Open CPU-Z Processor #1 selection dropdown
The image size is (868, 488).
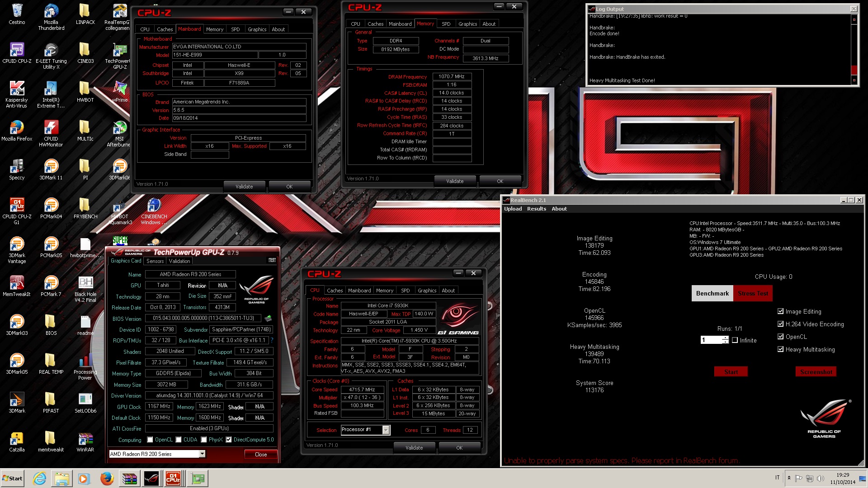point(386,430)
